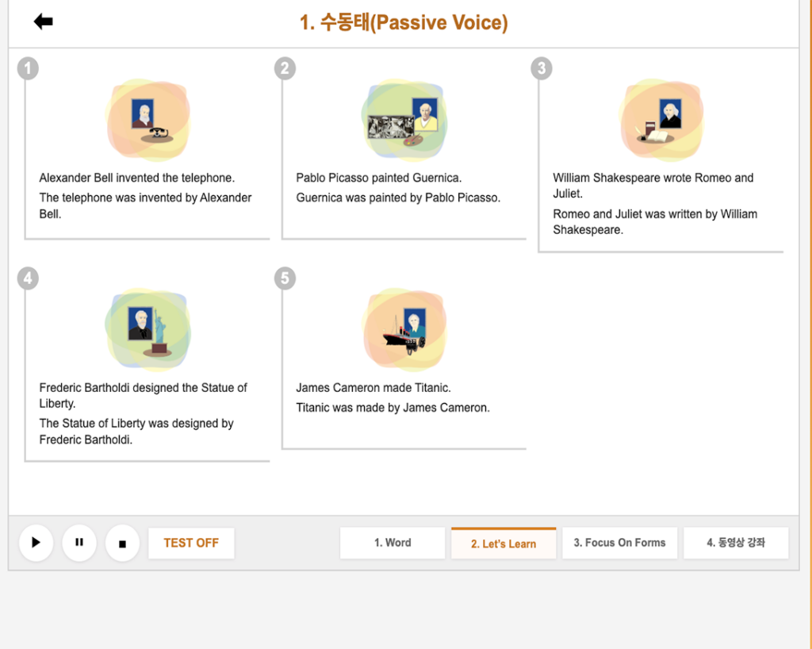Click the Shakespeare portrait illustration
The image size is (812, 649).
click(661, 121)
